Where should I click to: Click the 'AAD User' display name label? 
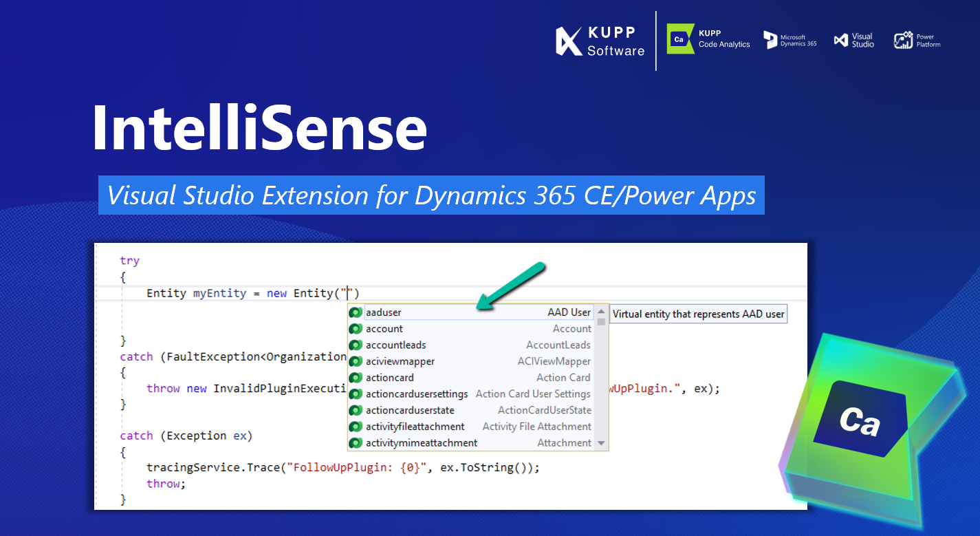click(x=569, y=312)
